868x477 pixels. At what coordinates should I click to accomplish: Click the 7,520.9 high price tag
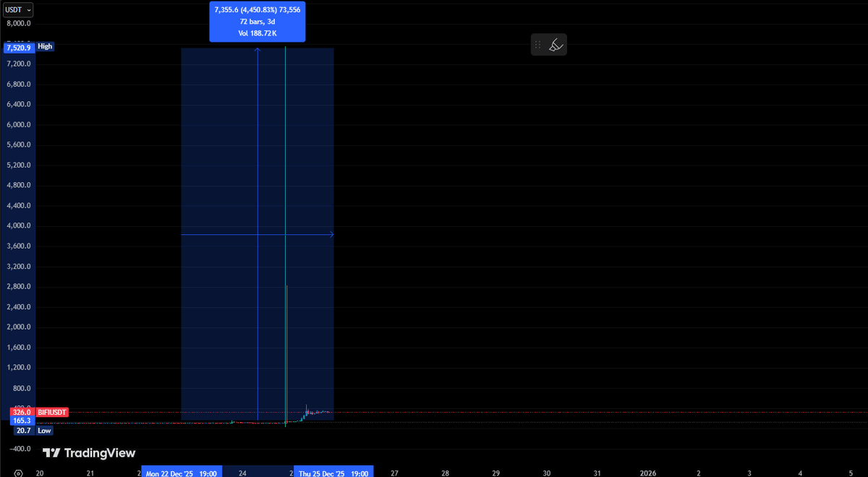click(19, 47)
